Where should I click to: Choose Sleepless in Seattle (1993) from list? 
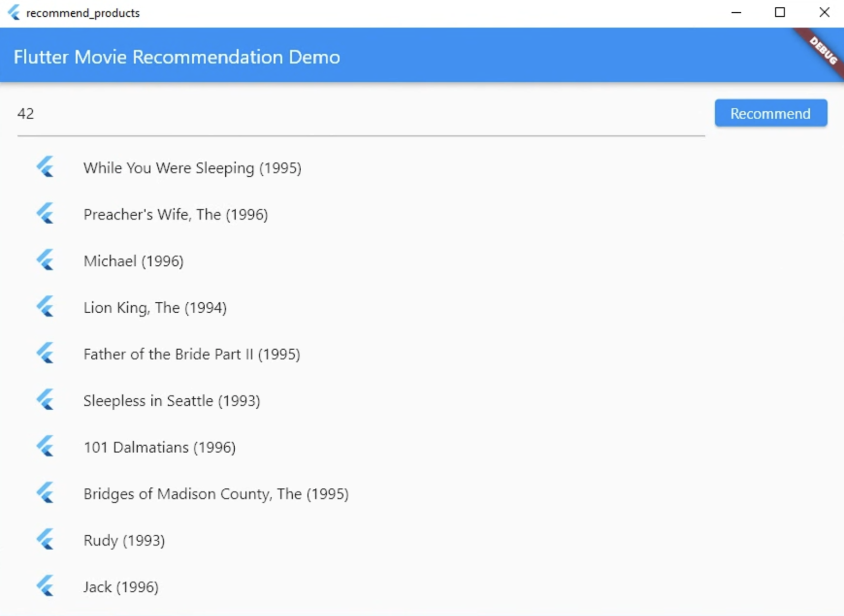coord(171,401)
